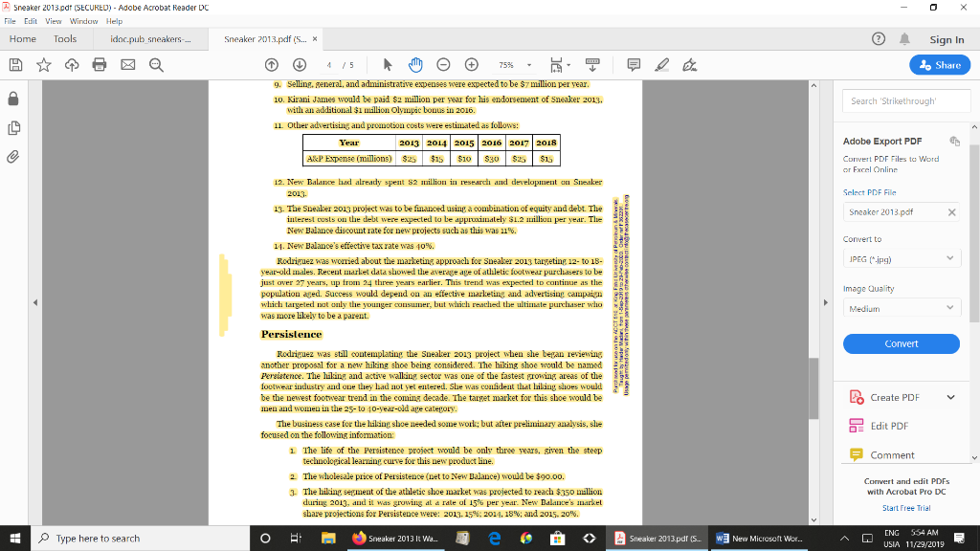This screenshot has width=980, height=551.
Task: Click the Share button
Action: (x=940, y=65)
